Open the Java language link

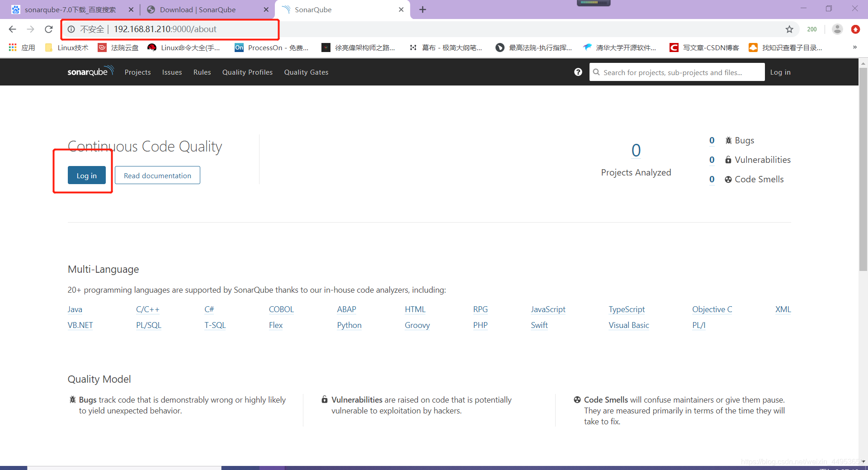[x=75, y=309]
